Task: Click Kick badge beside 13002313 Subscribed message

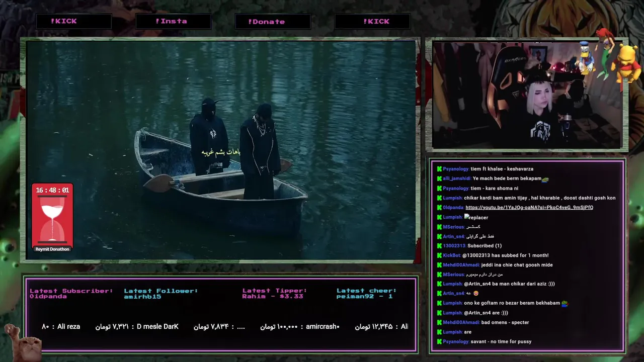Action: point(439,246)
